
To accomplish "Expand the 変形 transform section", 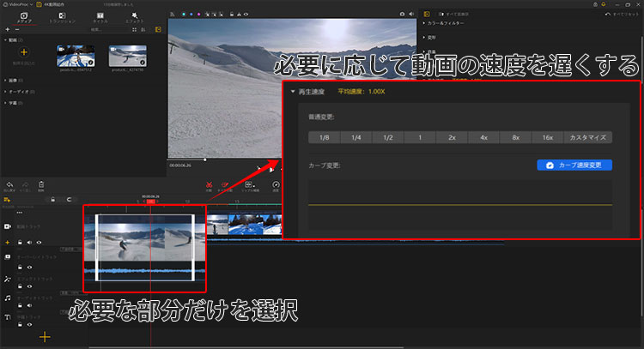I will coord(429,38).
